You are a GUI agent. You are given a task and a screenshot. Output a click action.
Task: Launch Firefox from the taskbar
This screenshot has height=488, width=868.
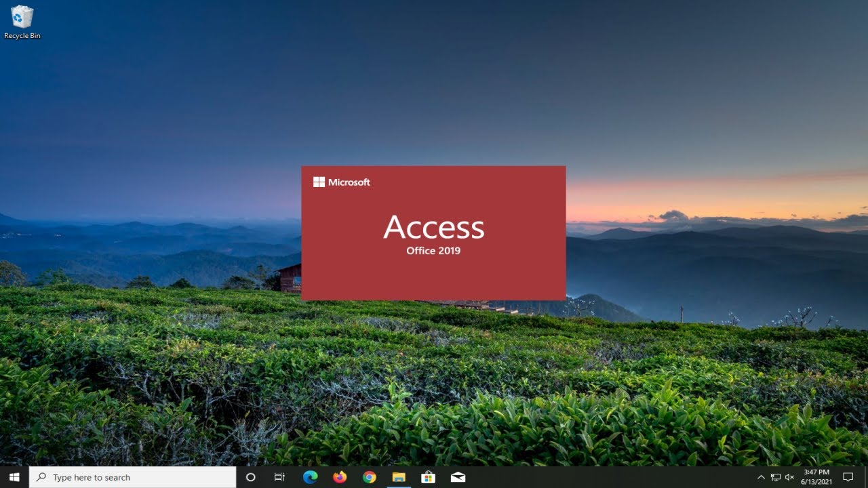pyautogui.click(x=340, y=477)
